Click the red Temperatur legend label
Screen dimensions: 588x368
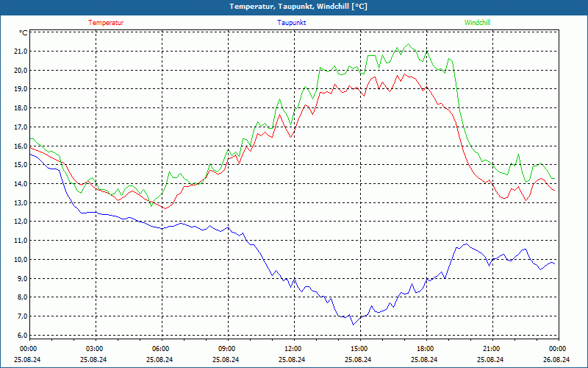[106, 23]
